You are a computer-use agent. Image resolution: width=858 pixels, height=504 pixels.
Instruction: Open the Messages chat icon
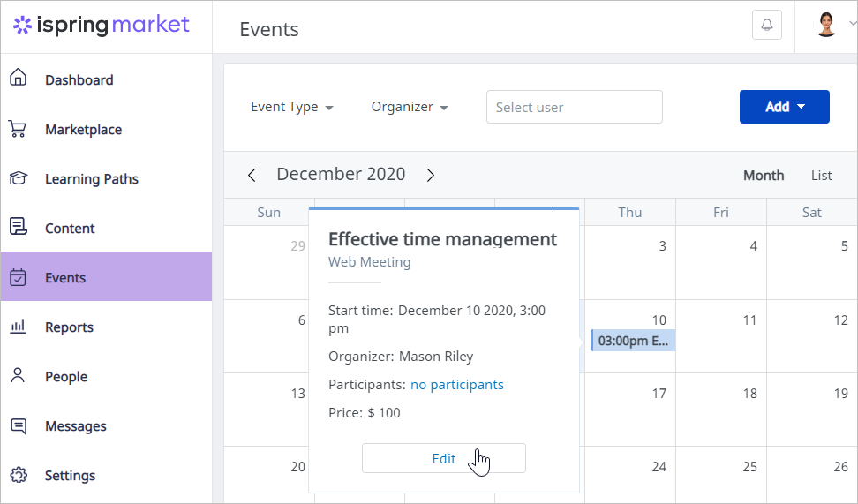click(x=18, y=425)
